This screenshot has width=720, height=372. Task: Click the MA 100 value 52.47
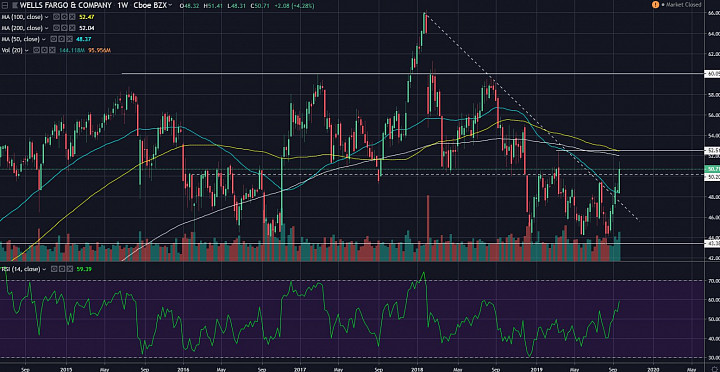(x=86, y=17)
